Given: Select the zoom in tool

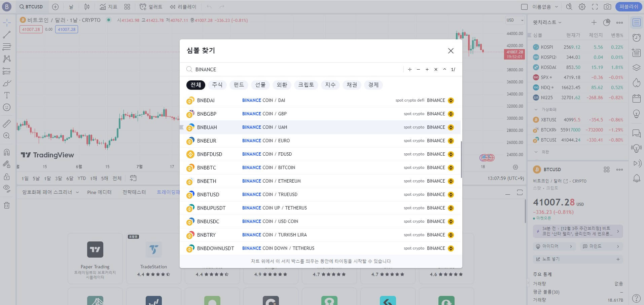Looking at the screenshot, I should pos(7,136).
